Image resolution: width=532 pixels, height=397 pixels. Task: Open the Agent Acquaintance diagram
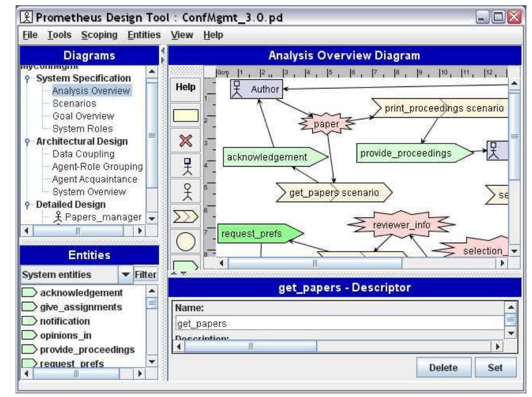(x=95, y=179)
